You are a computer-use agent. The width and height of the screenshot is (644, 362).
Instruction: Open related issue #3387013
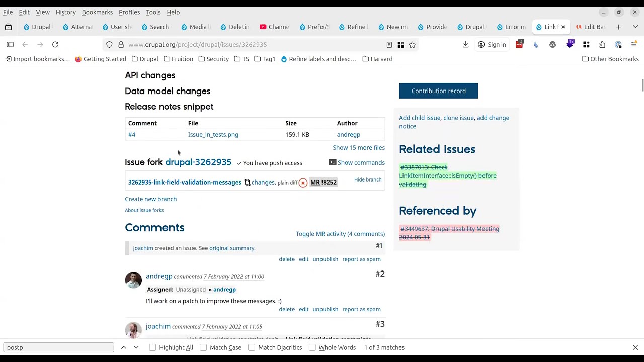pos(448,175)
